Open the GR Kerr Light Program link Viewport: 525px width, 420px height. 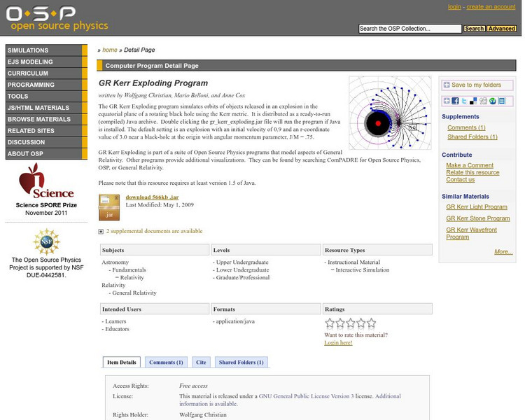(x=477, y=207)
